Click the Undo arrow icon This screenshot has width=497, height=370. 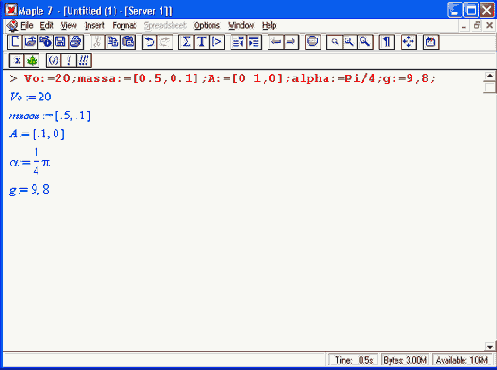tap(150, 42)
